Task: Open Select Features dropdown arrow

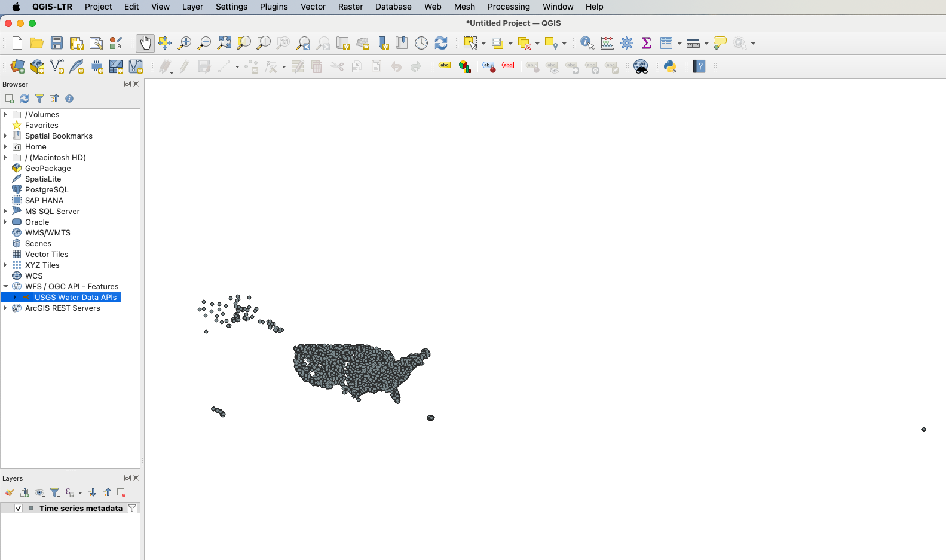Action: (483, 43)
